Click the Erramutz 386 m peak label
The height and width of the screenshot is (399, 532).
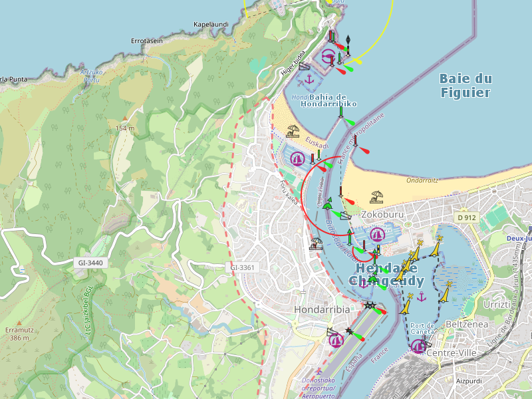[x=17, y=334]
